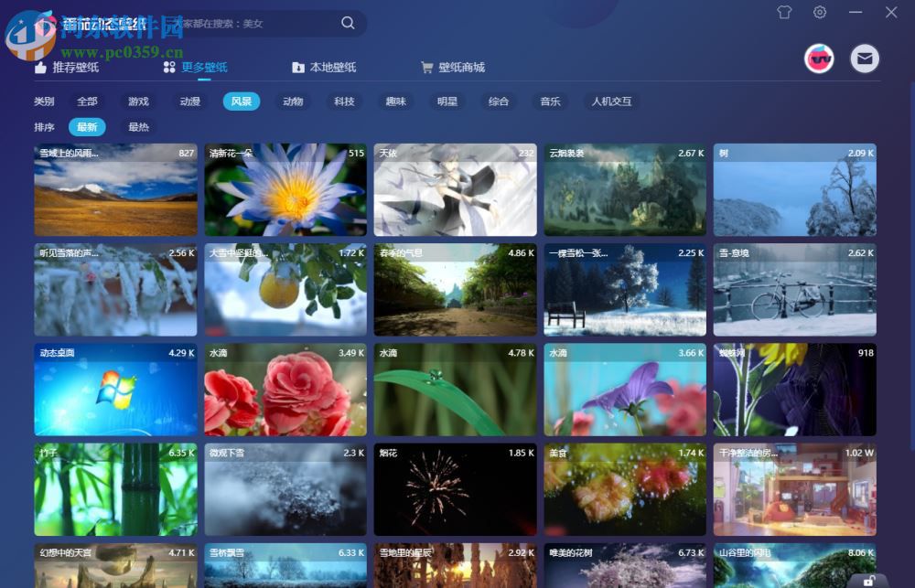Image resolution: width=915 pixels, height=588 pixels.
Task: Open the 雪-意境 bicycle wallpaper
Action: 795,289
